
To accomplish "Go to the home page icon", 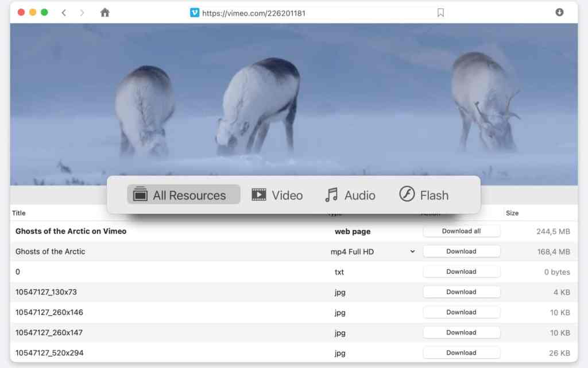I will pyautogui.click(x=105, y=13).
